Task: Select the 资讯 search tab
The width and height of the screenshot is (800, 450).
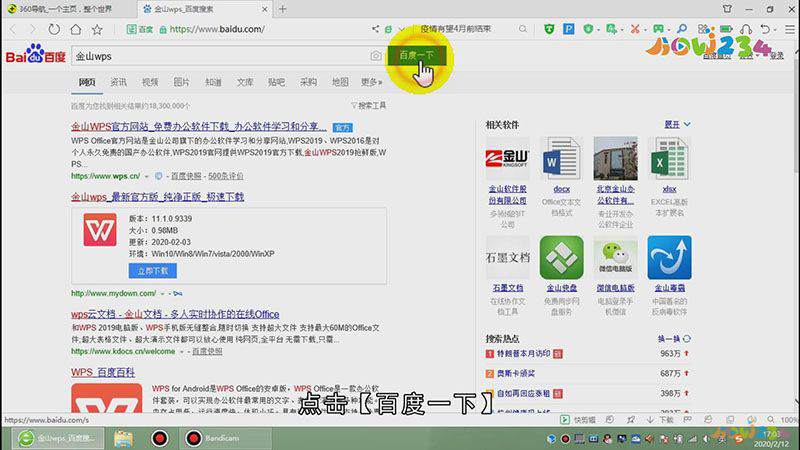Action: pyautogui.click(x=118, y=82)
